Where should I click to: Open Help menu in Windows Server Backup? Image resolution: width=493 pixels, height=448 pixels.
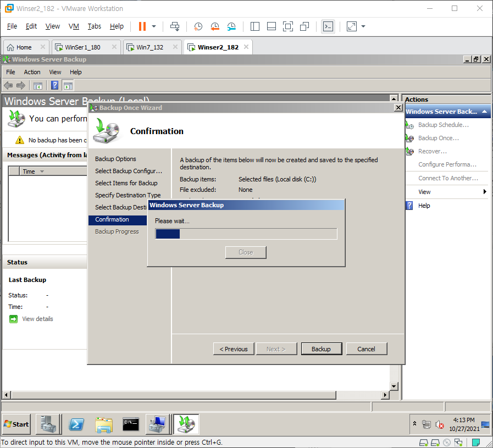click(75, 72)
